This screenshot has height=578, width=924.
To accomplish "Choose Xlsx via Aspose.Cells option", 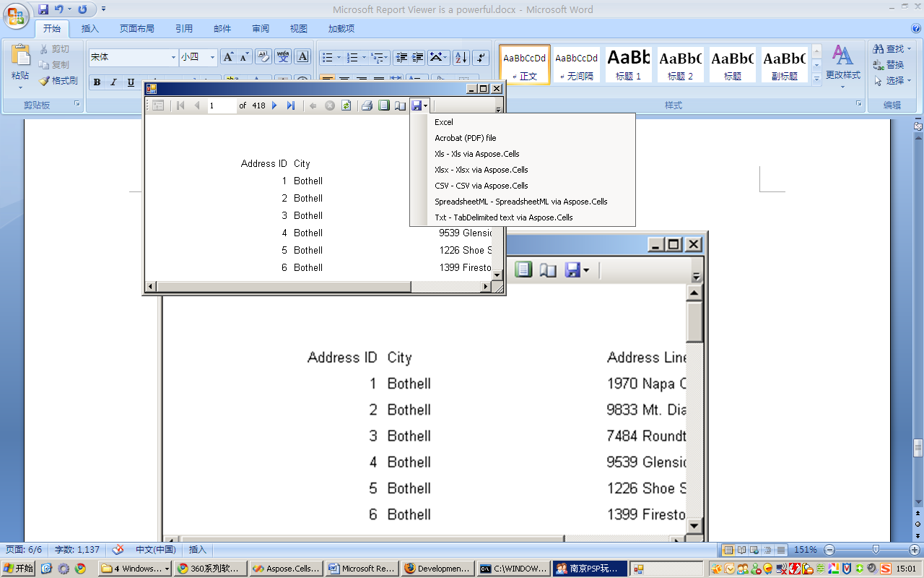I will [x=523, y=170].
